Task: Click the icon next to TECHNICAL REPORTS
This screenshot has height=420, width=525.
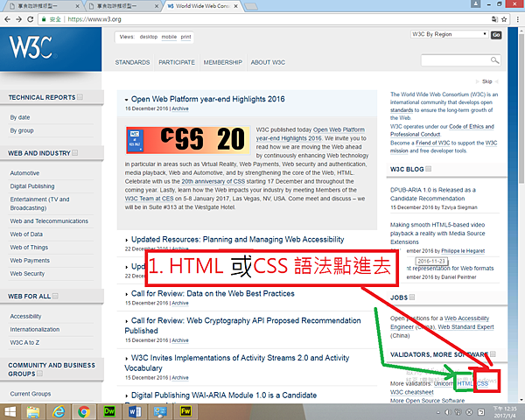Action: coord(80,97)
